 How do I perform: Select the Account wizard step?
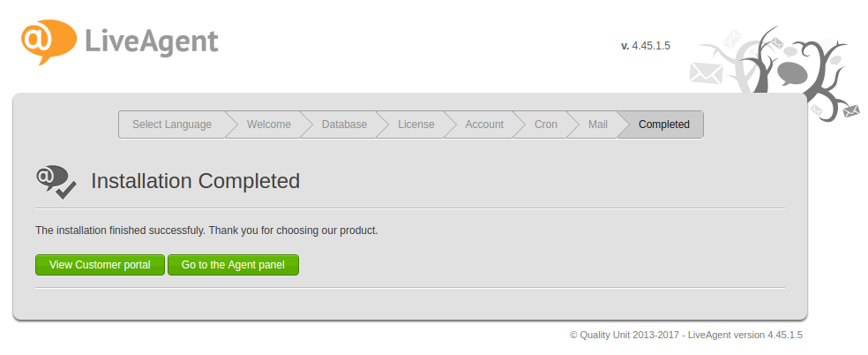[x=484, y=125]
